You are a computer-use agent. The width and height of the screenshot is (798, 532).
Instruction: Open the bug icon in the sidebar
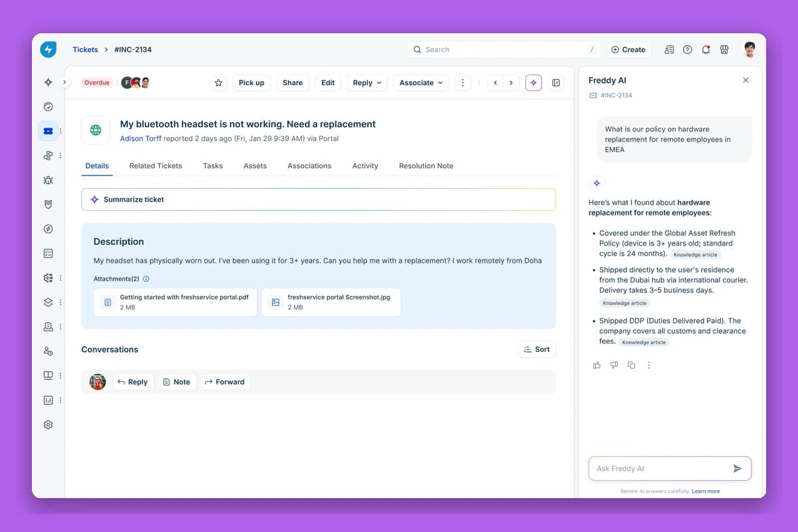coord(48,180)
